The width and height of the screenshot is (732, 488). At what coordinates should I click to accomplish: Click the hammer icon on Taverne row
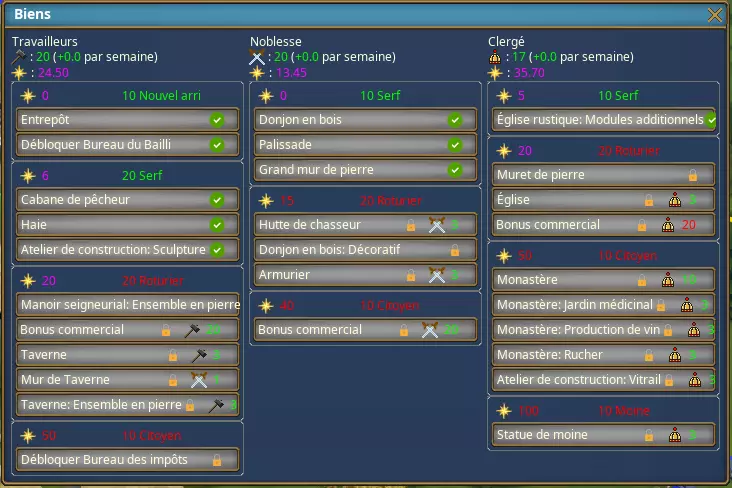[x=199, y=355]
